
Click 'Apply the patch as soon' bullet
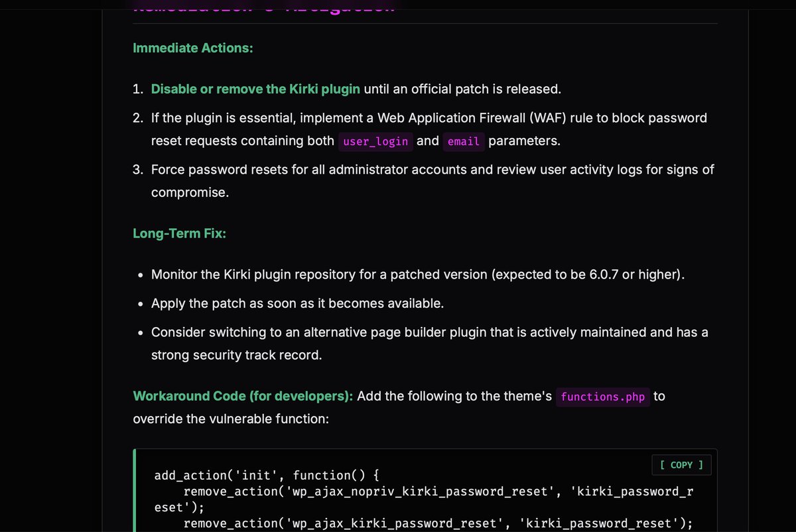[x=297, y=304]
